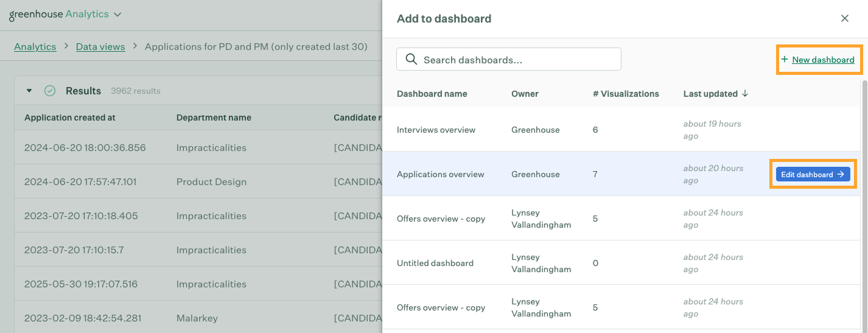The width and height of the screenshot is (868, 333).
Task: Select the Untitled dashboard row
Action: tap(622, 263)
